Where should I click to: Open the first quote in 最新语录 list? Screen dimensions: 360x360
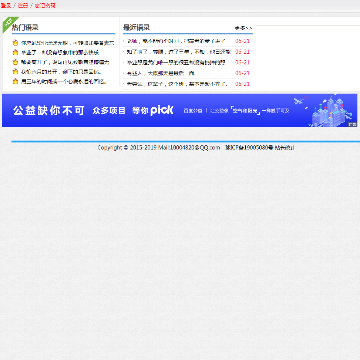[176, 41]
